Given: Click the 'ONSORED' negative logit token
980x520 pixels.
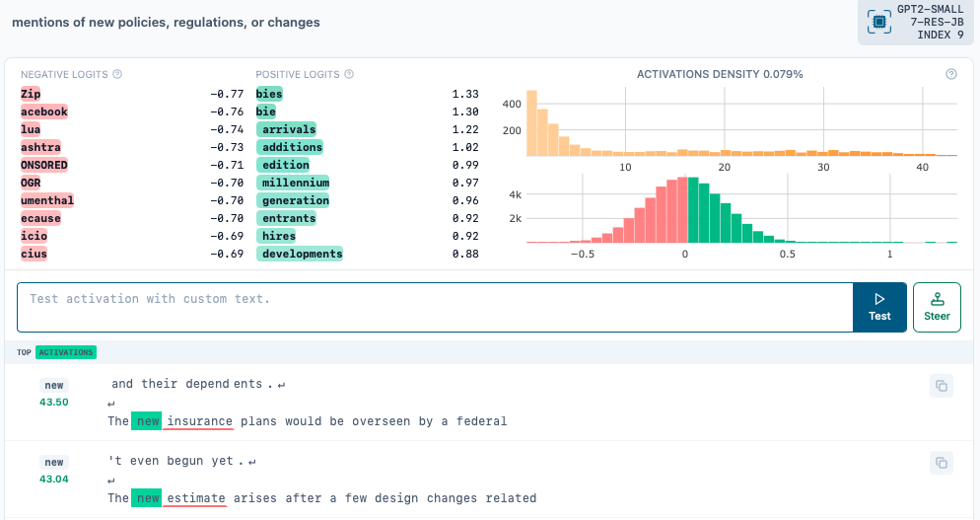Looking at the screenshot, I should 44,165.
